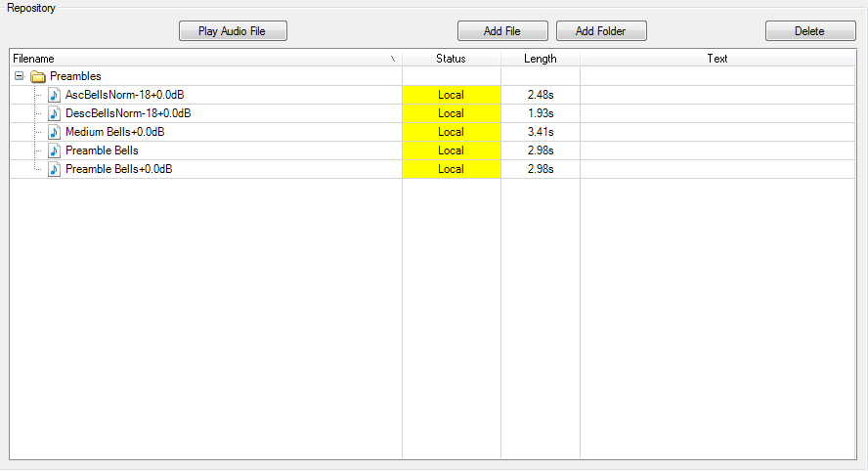Click the Text column header
This screenshot has height=471, width=868.
click(x=717, y=58)
